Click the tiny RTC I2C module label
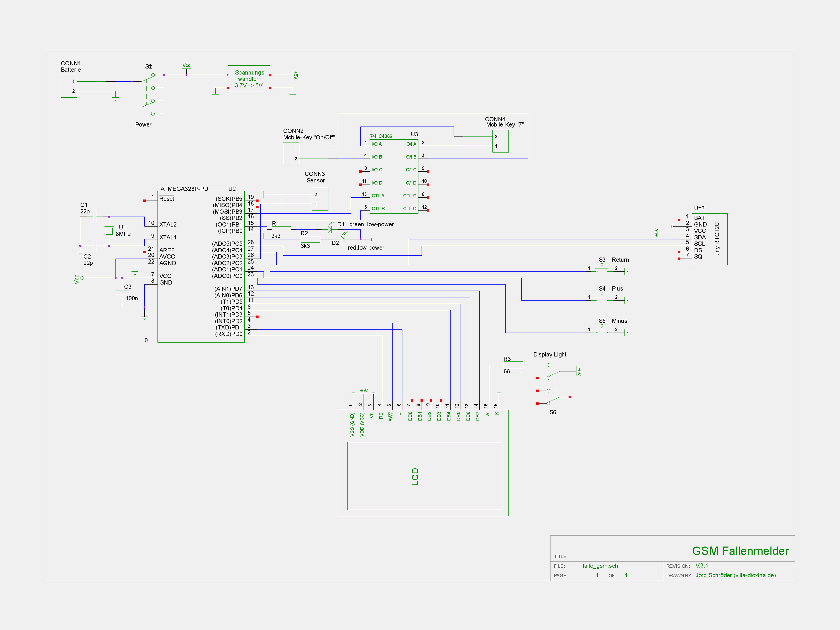Screen dimensions: 840x630 tap(717, 238)
